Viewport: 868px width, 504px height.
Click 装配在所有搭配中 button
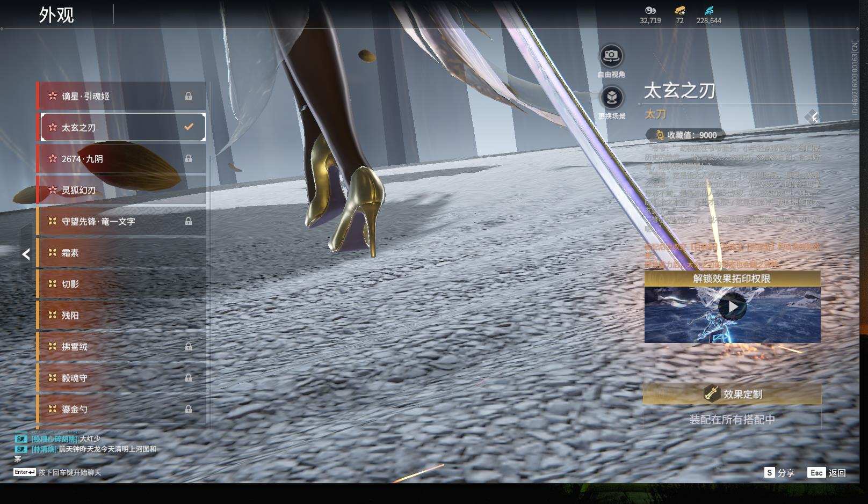tap(732, 420)
